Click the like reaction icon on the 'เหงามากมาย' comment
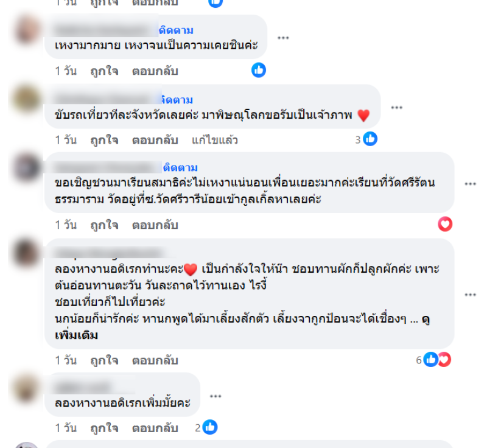 click(258, 70)
